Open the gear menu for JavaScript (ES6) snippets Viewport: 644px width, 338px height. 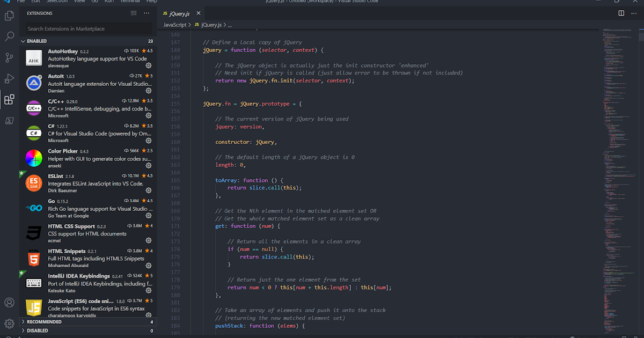pyautogui.click(x=149, y=315)
